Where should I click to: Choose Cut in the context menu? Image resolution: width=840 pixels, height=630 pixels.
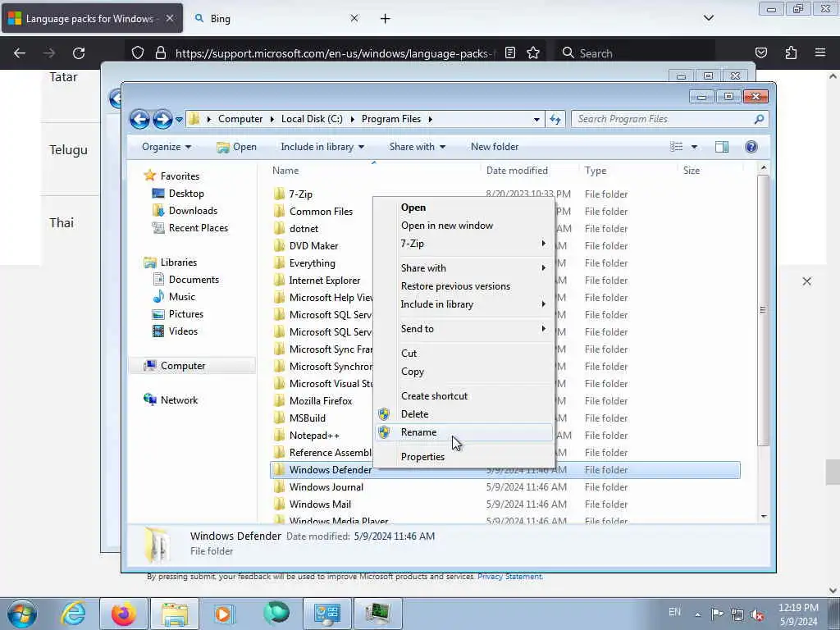click(x=464, y=353)
